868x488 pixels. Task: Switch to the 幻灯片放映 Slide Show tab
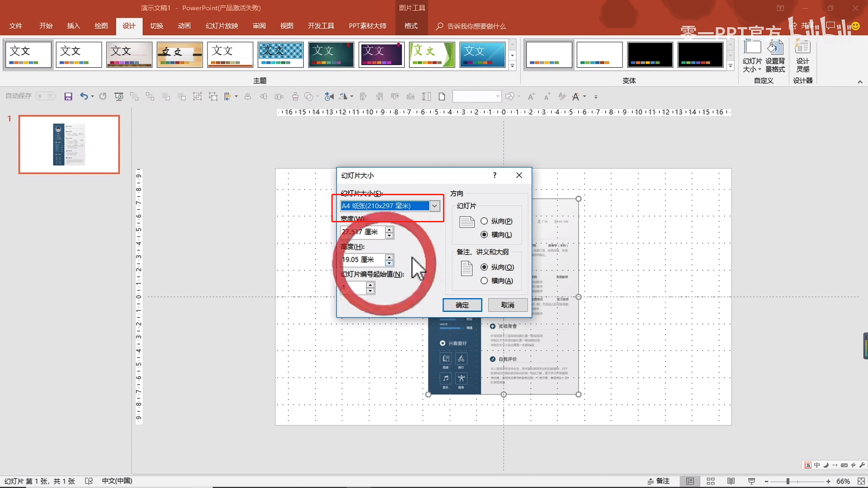tap(222, 26)
